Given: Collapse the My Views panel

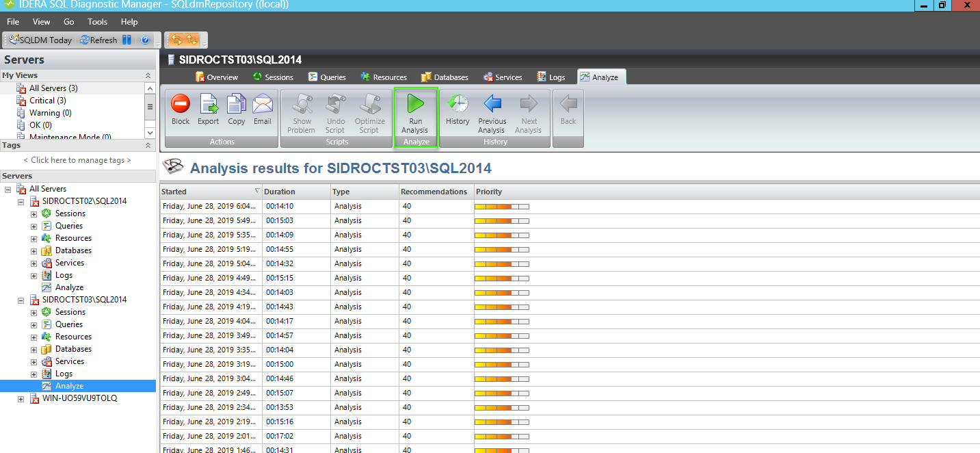Looking at the screenshot, I should [x=148, y=75].
